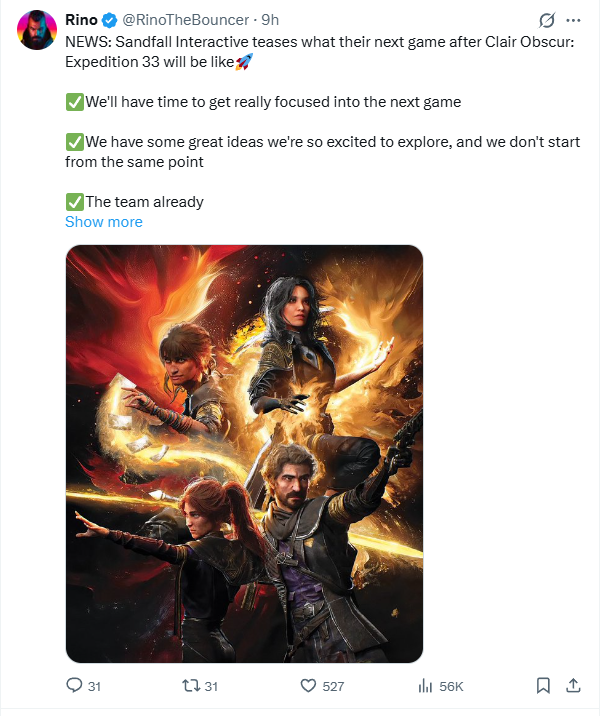Click the 56K views count
Screen dimensions: 608x716
(x=451, y=686)
